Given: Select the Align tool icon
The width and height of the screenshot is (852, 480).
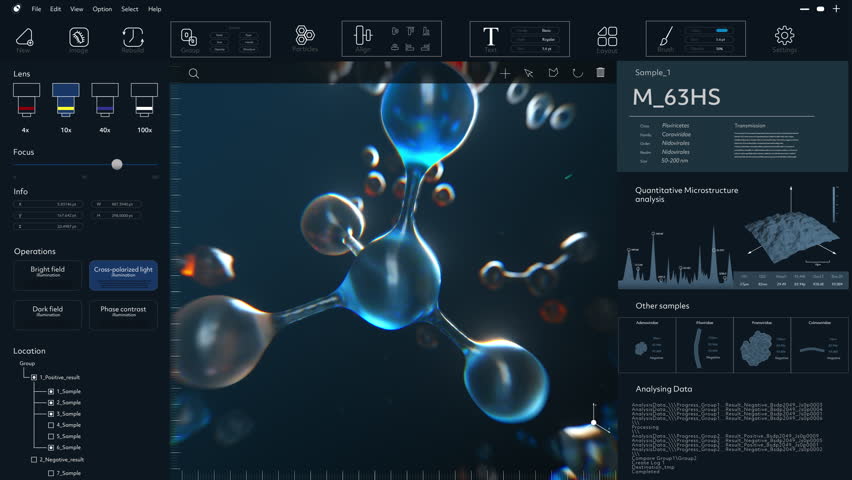Looking at the screenshot, I should tap(363, 36).
